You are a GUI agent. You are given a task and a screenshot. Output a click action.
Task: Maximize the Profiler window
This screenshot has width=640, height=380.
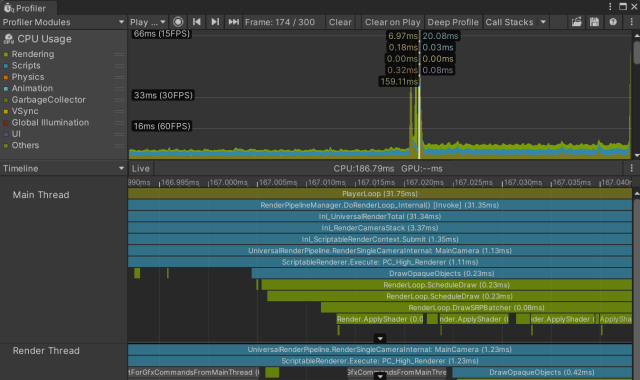[623, 7]
